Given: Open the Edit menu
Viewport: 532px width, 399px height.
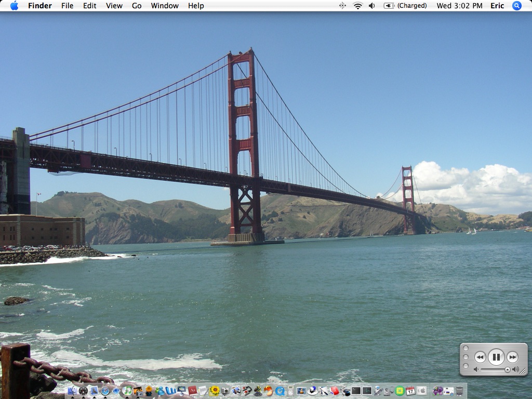Looking at the screenshot, I should [89, 5].
